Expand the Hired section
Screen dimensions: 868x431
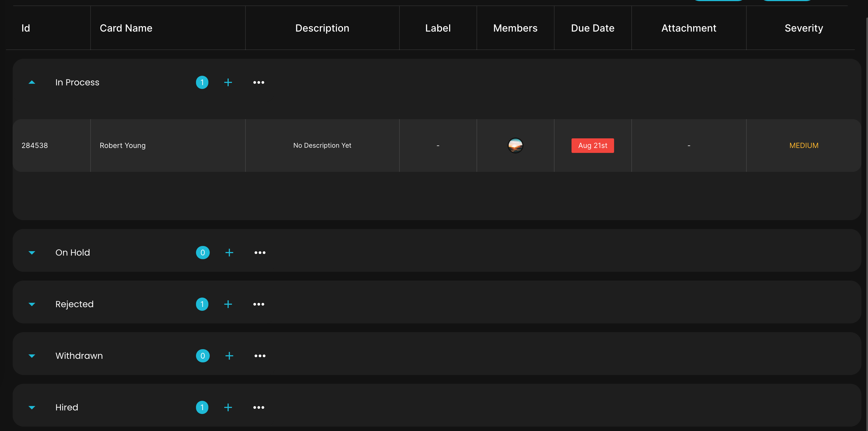[x=32, y=407]
